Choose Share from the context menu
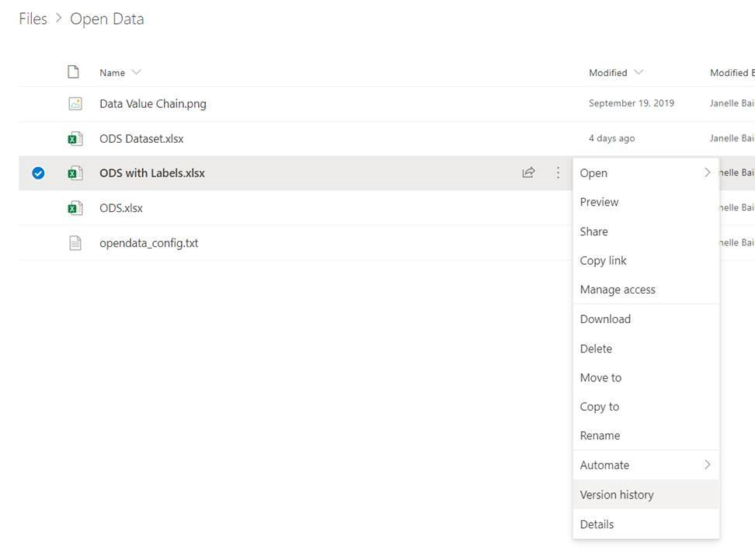Screen dimensions: 755x560 tap(645, 231)
